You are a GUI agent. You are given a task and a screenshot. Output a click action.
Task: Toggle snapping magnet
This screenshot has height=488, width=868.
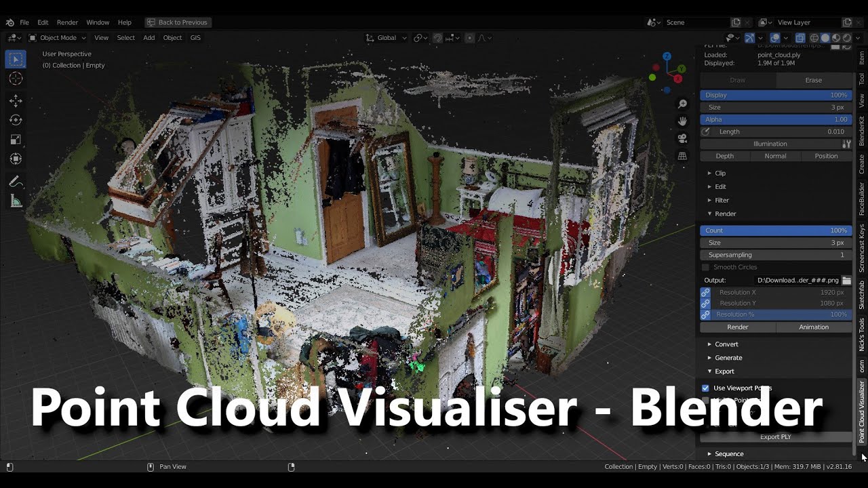click(x=438, y=38)
